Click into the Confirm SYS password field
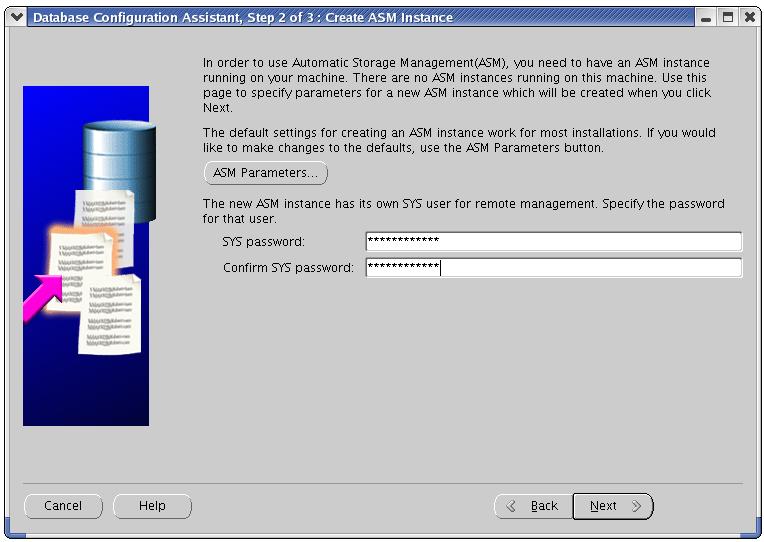 coord(553,268)
